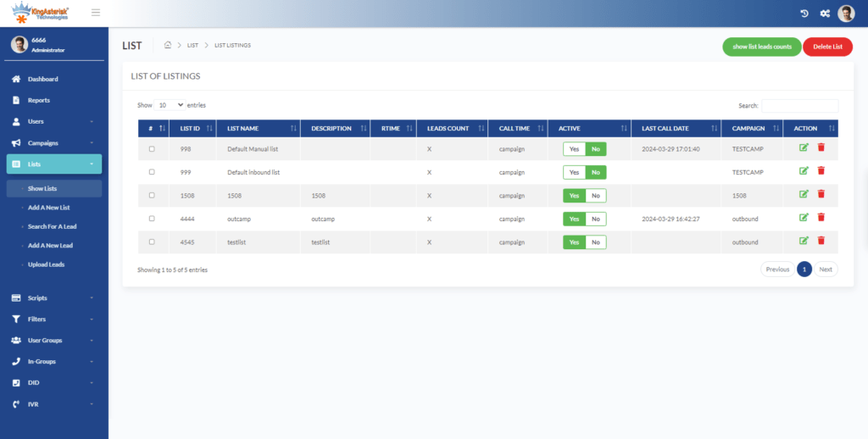Image resolution: width=868 pixels, height=439 pixels.
Task: Check the checkbox for list 998
Action: click(x=152, y=149)
